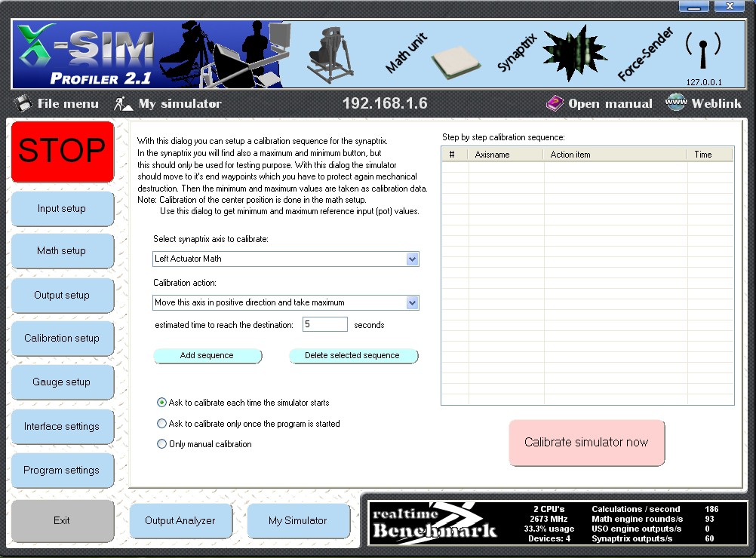Image resolution: width=756 pixels, height=558 pixels.
Task: Open the manual via Open manual
Action: pos(610,103)
